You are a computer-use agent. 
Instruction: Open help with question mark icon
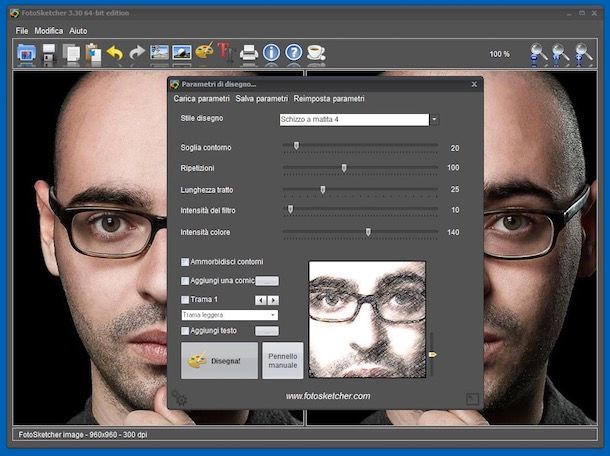coord(294,52)
